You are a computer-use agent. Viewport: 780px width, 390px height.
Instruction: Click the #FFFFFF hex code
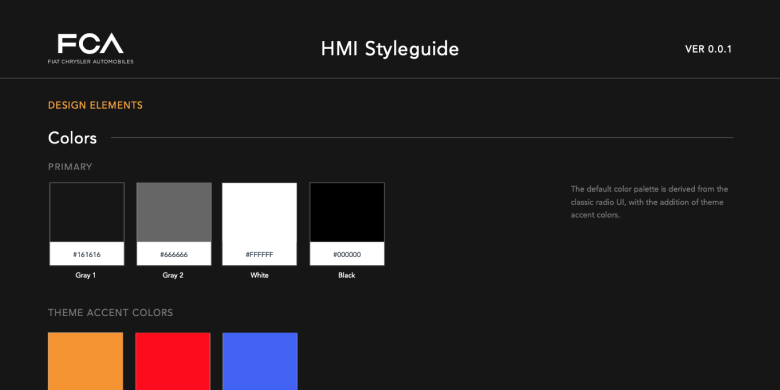click(x=259, y=255)
